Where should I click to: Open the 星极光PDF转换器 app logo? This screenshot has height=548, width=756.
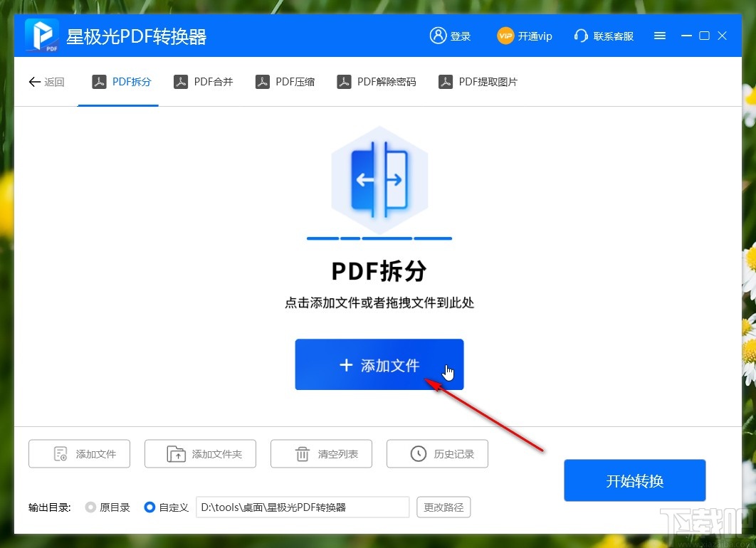(x=41, y=35)
